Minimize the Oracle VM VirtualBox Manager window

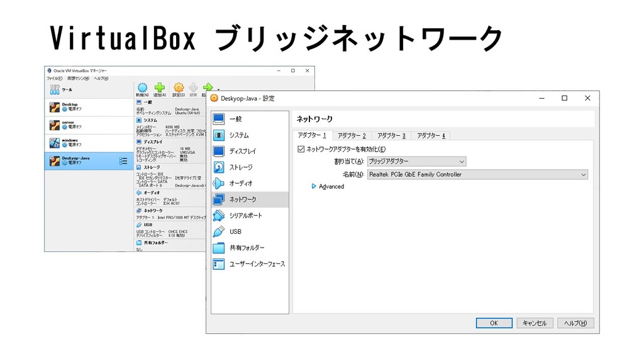pyautogui.click(x=279, y=70)
